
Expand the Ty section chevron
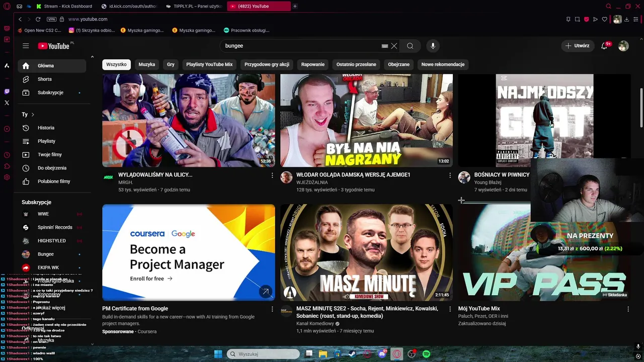(33, 115)
